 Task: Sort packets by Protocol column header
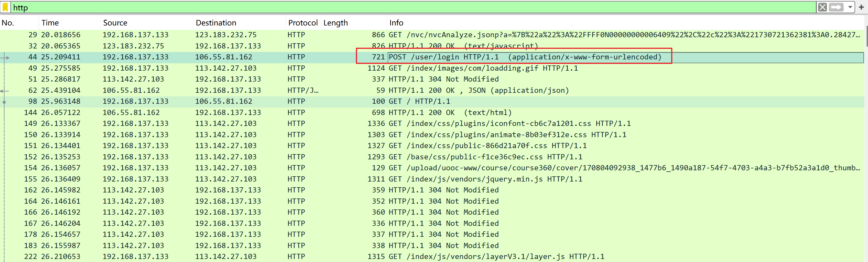[303, 22]
